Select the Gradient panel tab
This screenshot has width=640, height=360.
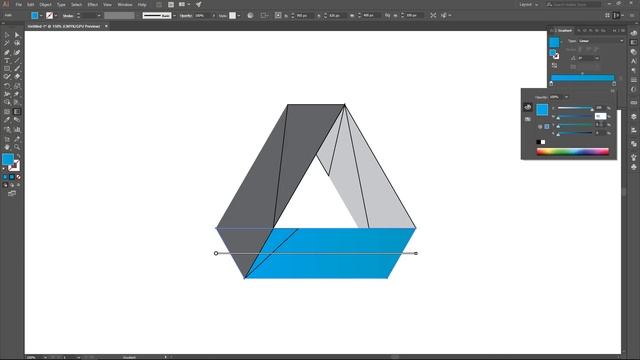pyautogui.click(x=564, y=31)
